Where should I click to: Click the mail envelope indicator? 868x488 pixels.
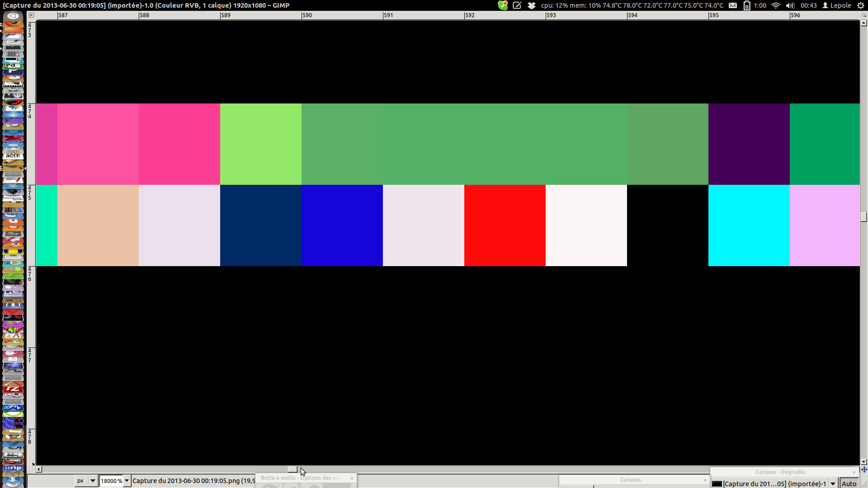[733, 5]
